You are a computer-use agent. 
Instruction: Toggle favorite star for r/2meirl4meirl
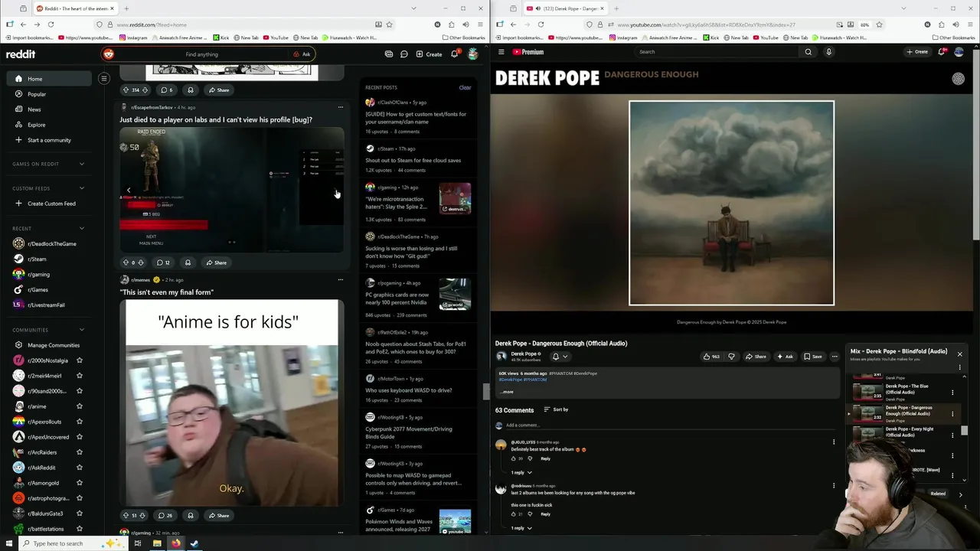[x=80, y=376]
